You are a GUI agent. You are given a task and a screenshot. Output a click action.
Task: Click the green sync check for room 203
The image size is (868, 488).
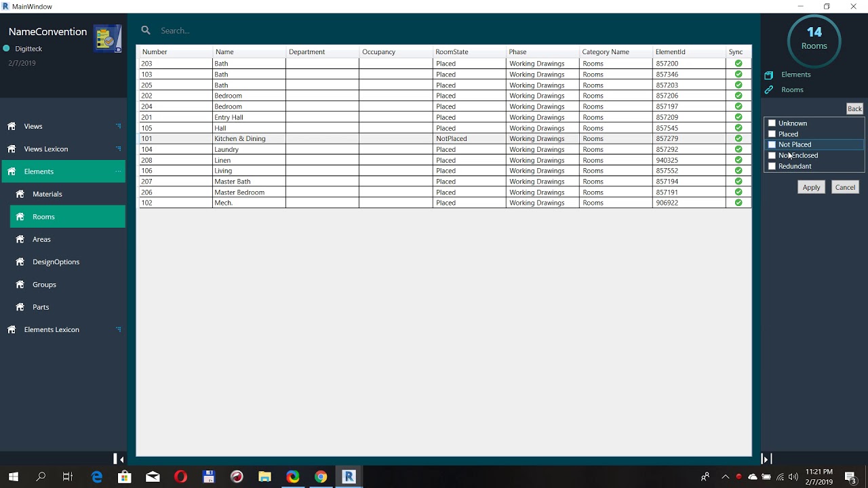[x=738, y=64]
